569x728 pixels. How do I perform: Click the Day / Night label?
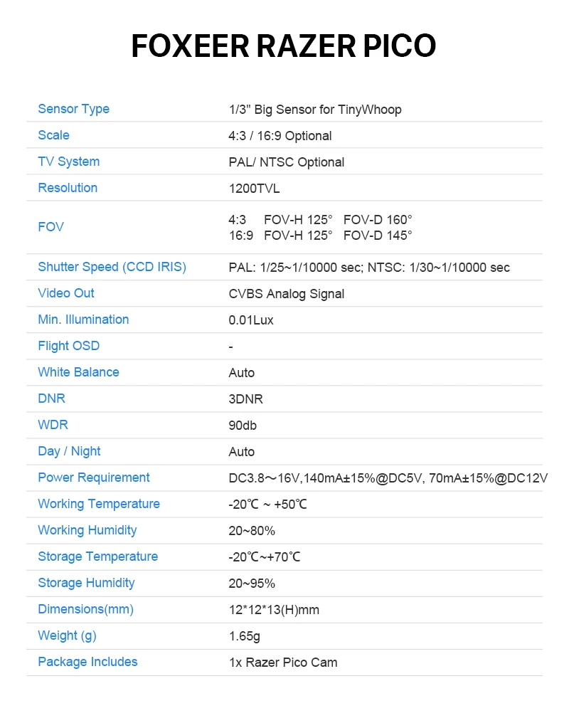click(69, 451)
